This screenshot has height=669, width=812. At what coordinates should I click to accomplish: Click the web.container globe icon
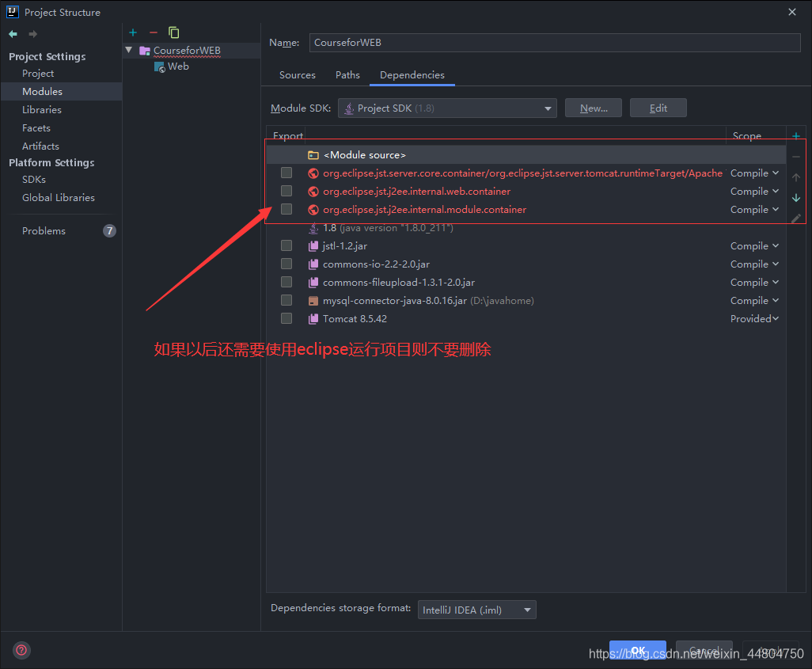tap(313, 192)
